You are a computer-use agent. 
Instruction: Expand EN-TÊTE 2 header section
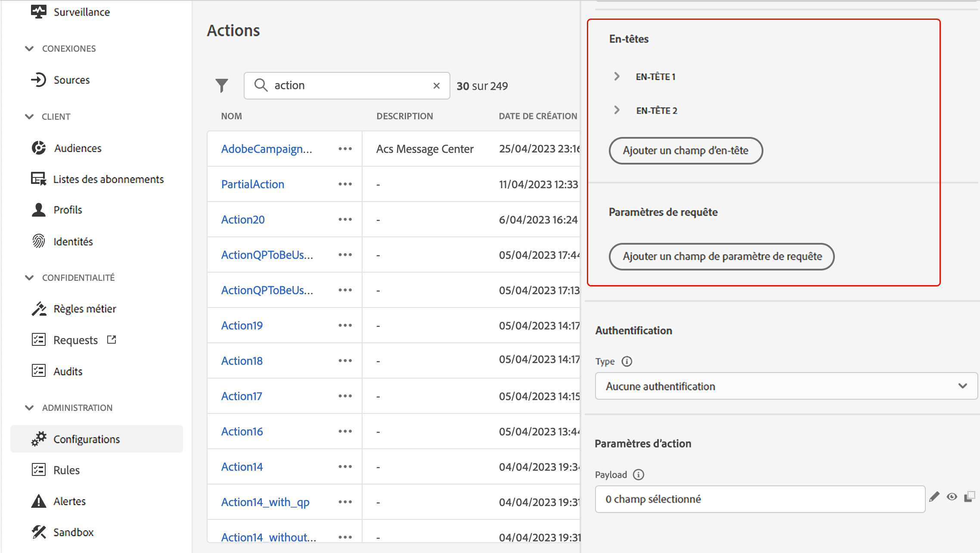617,110
